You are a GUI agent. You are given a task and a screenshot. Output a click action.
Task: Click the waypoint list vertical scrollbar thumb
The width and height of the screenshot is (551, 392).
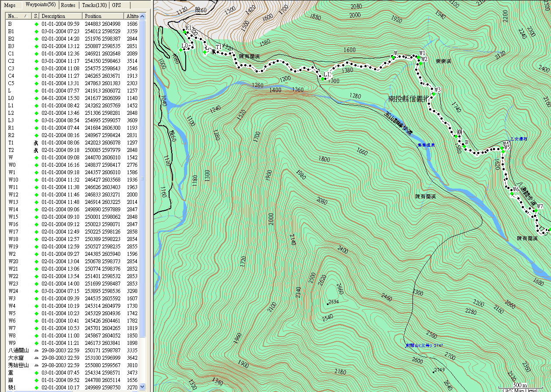[x=142, y=178]
